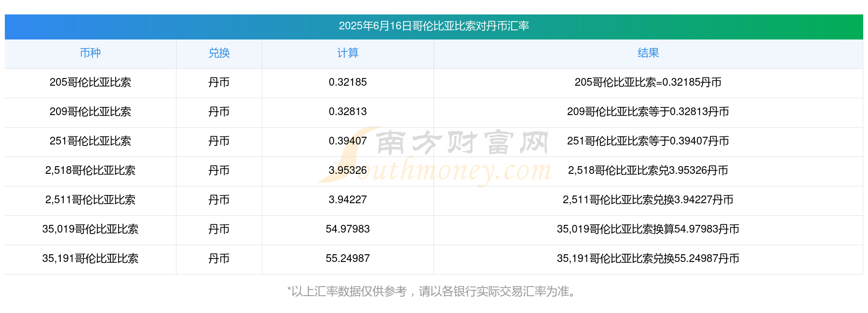Click the 计算 column header
868x313 pixels.
point(348,53)
